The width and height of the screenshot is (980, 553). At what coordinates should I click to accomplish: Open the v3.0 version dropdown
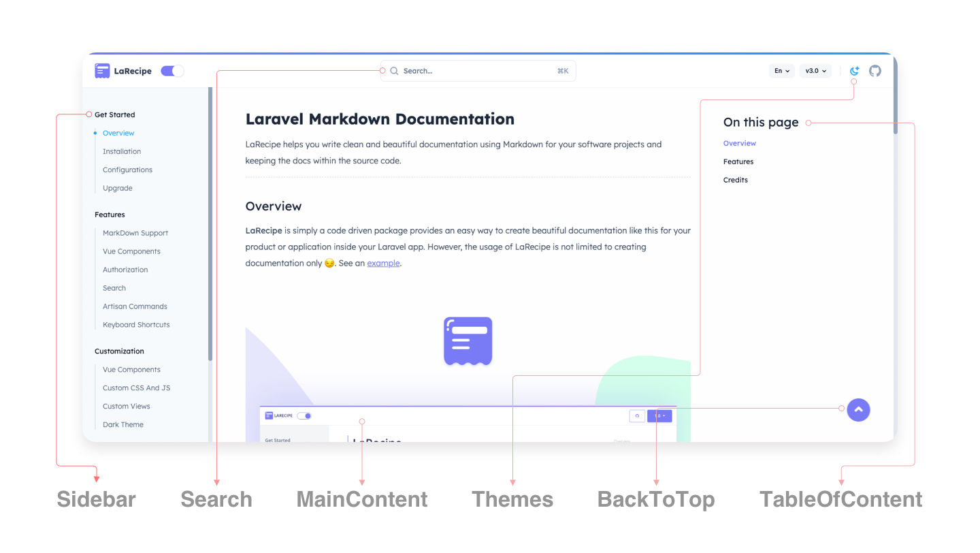pyautogui.click(x=815, y=71)
